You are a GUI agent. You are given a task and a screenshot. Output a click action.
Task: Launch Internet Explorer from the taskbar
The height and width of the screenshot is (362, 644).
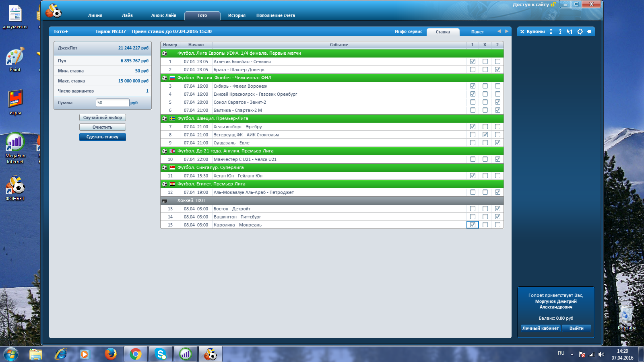pyautogui.click(x=61, y=354)
